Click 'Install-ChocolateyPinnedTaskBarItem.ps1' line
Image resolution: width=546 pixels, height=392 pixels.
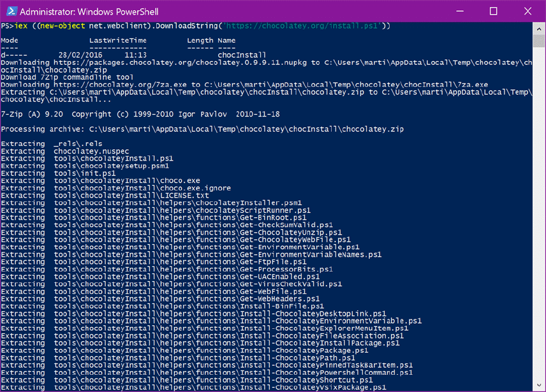point(207,365)
